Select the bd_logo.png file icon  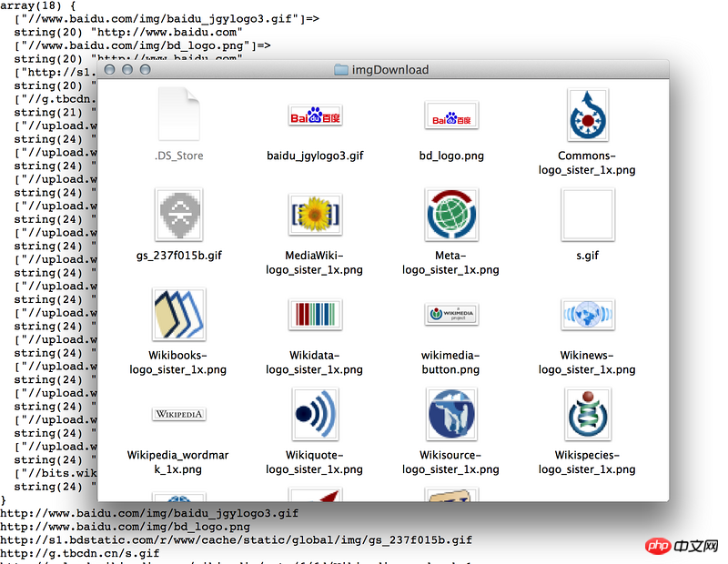[x=451, y=116]
